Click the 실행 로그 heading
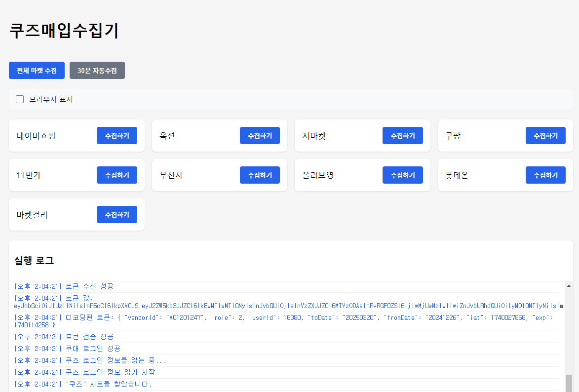This screenshot has height=392, width=579. coord(34,261)
